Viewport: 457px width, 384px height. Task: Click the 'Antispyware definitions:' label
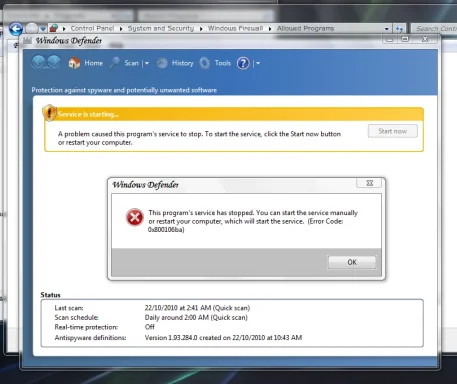pos(90,338)
